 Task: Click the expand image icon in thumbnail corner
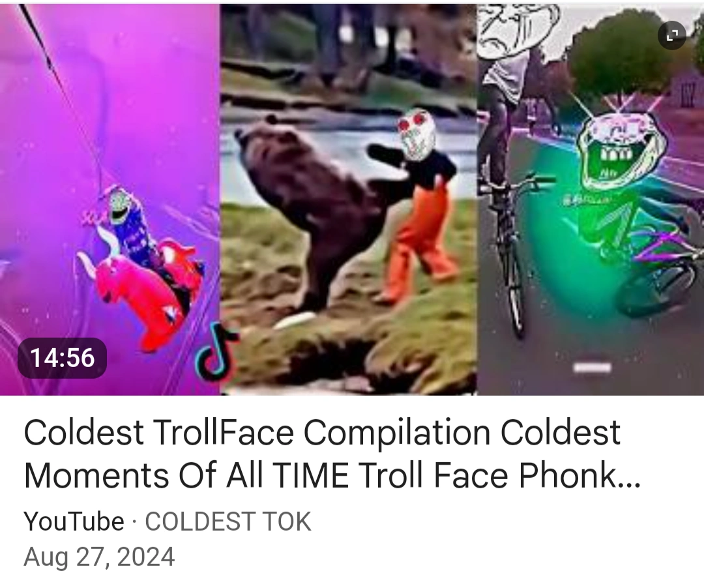coord(671,35)
